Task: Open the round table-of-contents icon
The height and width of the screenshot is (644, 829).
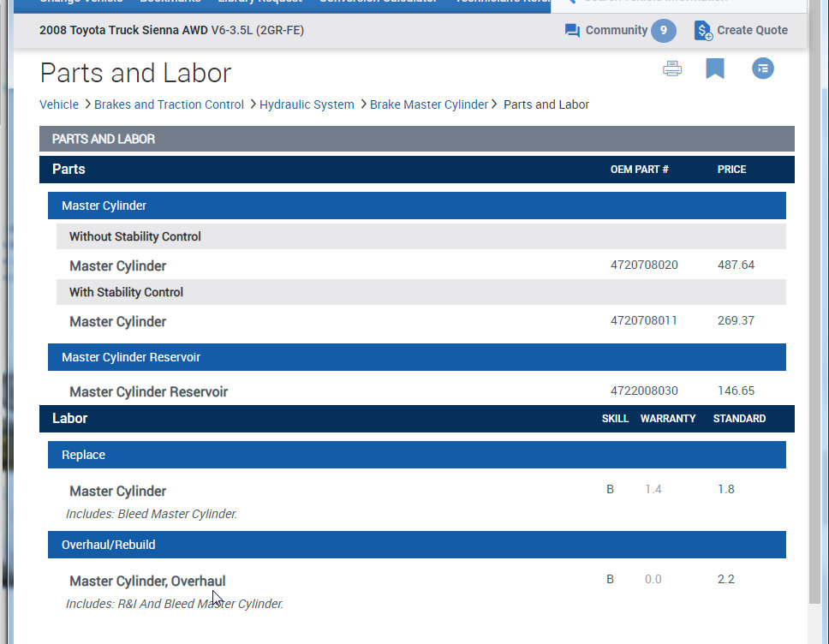Action: (762, 69)
